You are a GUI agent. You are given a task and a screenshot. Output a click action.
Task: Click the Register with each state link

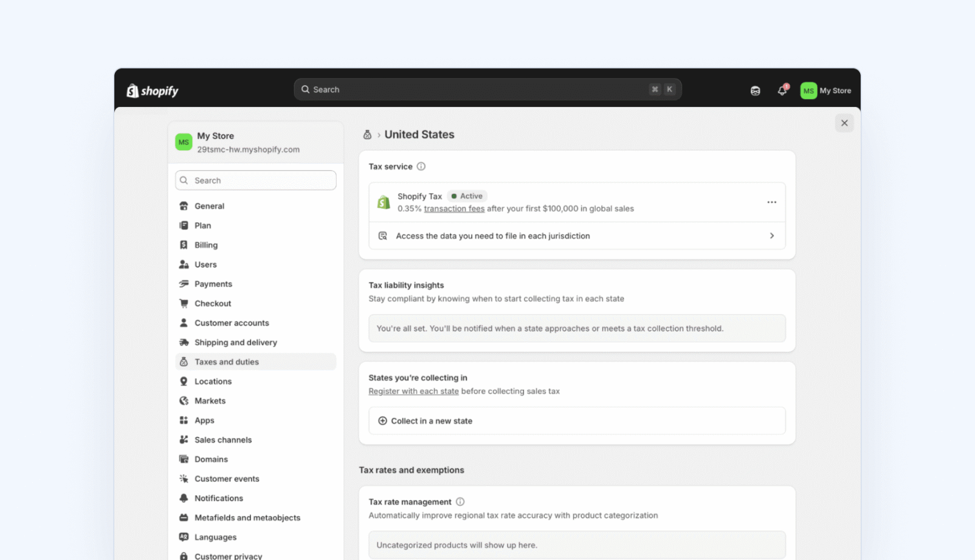pos(413,391)
